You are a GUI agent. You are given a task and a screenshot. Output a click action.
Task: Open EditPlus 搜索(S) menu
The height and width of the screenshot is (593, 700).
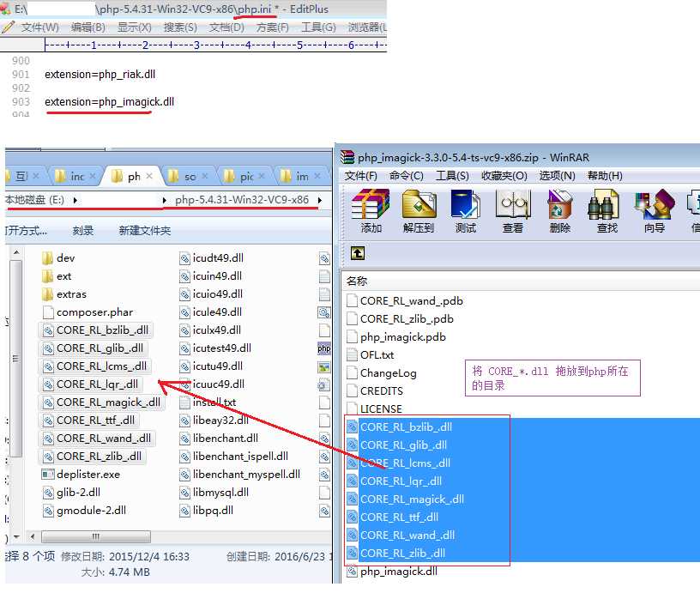(x=180, y=27)
